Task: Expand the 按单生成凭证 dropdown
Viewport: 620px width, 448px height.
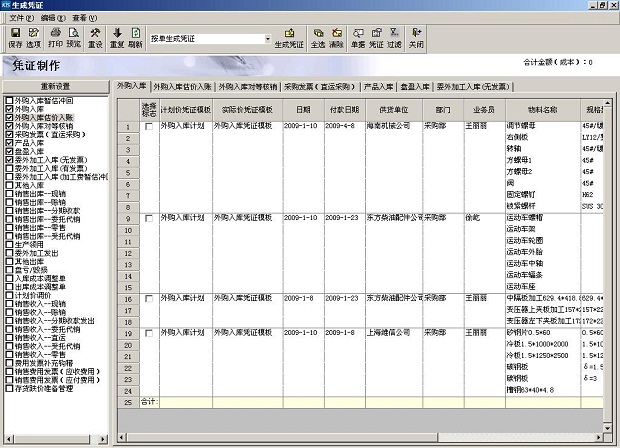Action: [270, 39]
